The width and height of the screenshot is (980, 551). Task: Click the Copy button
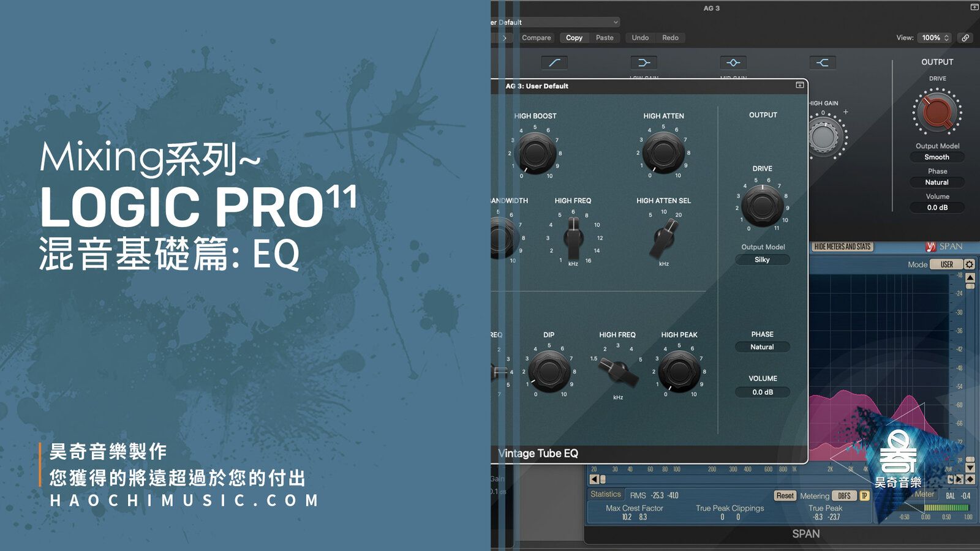[x=574, y=38]
